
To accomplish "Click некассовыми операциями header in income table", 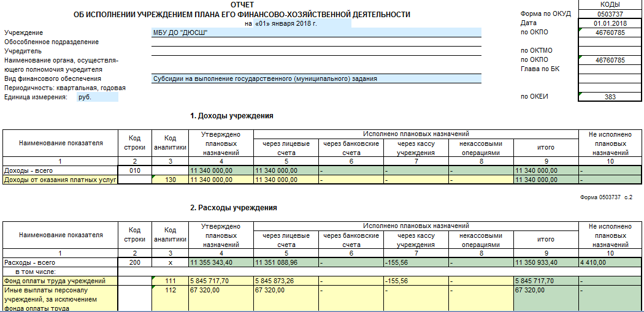I will [480, 148].
